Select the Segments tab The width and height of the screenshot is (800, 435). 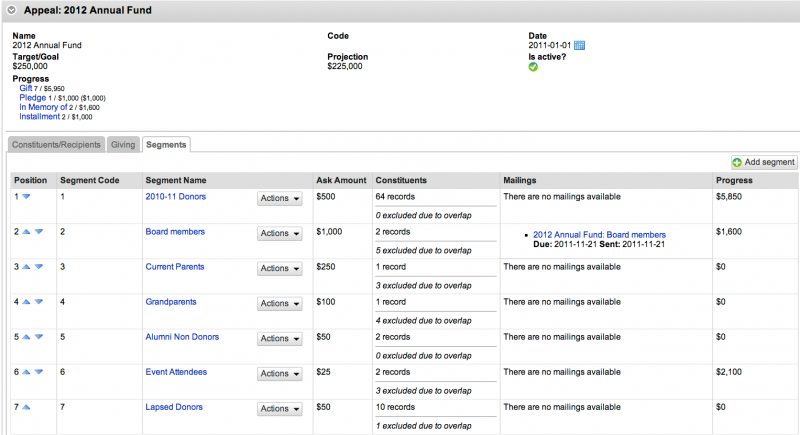[166, 145]
